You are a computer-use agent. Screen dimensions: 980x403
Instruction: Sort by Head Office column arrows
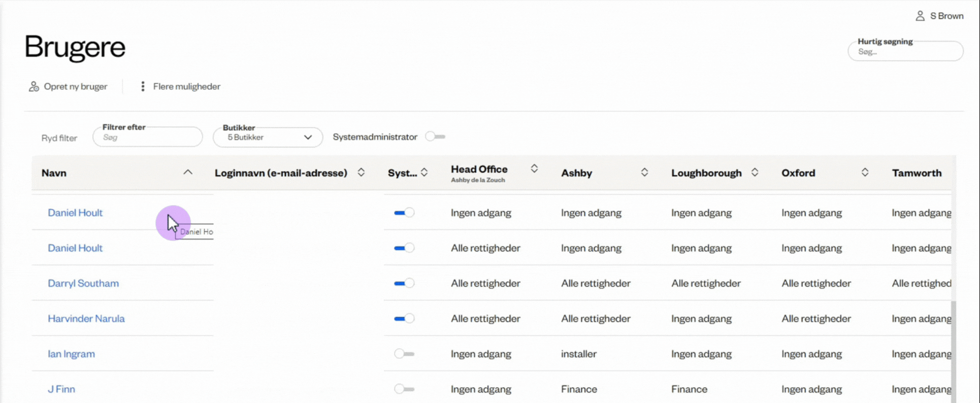pos(534,169)
